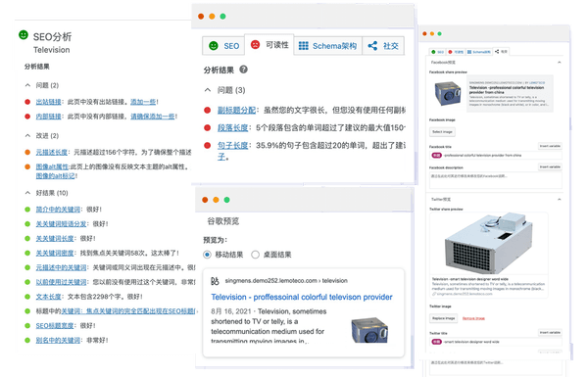Viewport: 588px width, 377px height.
Task: Collapse the 改进 (2) section
Action: point(27,136)
